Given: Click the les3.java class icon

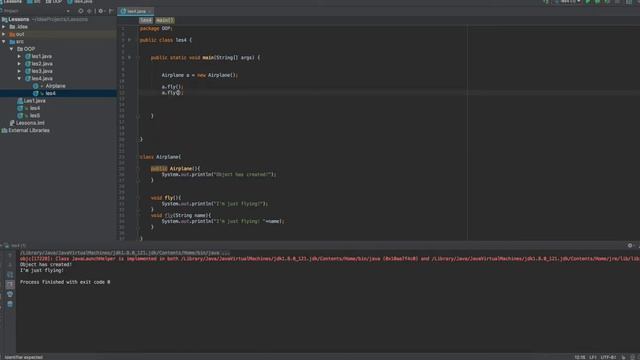Looking at the screenshot, I should (28, 71).
